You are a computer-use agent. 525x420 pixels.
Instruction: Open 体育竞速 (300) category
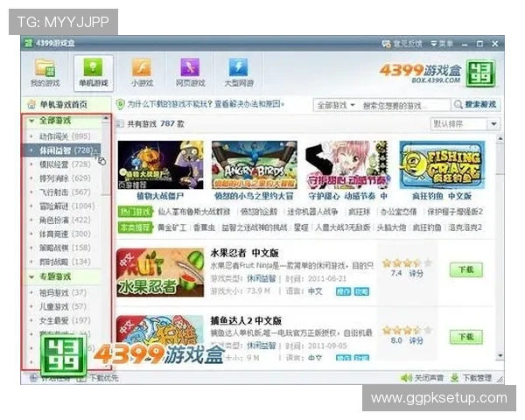(65, 234)
